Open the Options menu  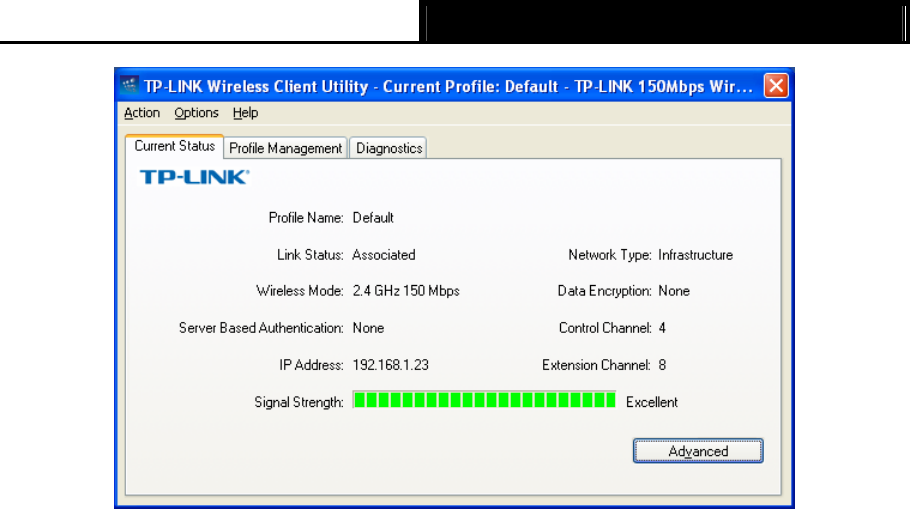click(x=196, y=113)
